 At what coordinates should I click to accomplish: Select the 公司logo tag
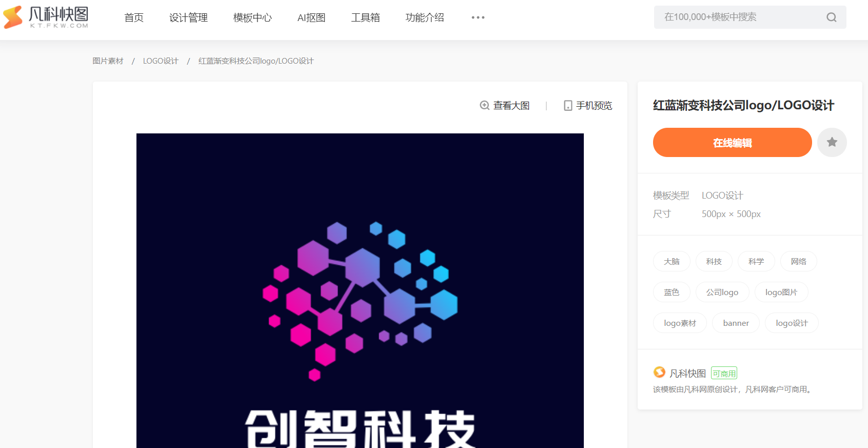[x=722, y=293]
